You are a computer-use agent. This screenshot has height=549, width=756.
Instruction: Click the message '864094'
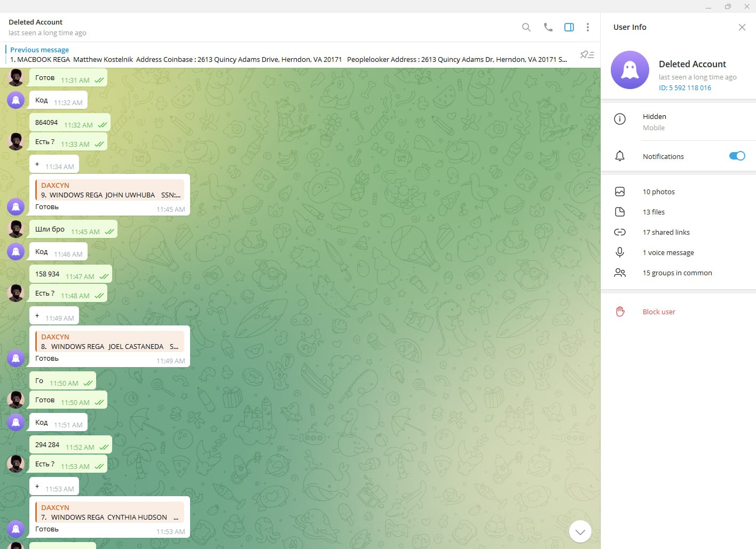tap(70, 123)
